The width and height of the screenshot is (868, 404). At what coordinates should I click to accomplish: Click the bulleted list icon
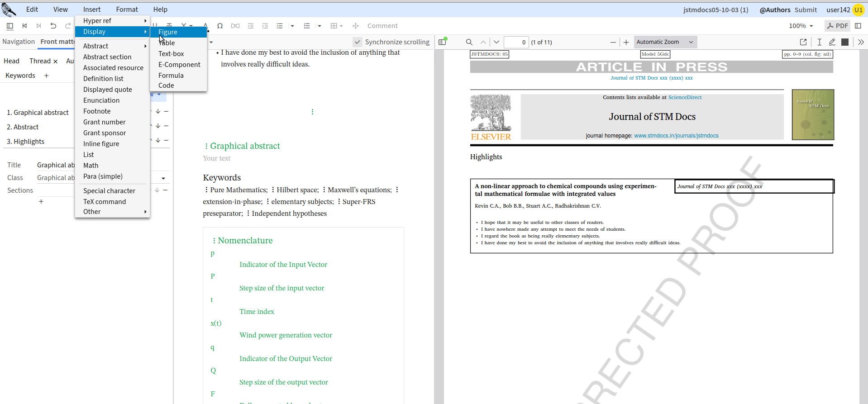coord(280,26)
